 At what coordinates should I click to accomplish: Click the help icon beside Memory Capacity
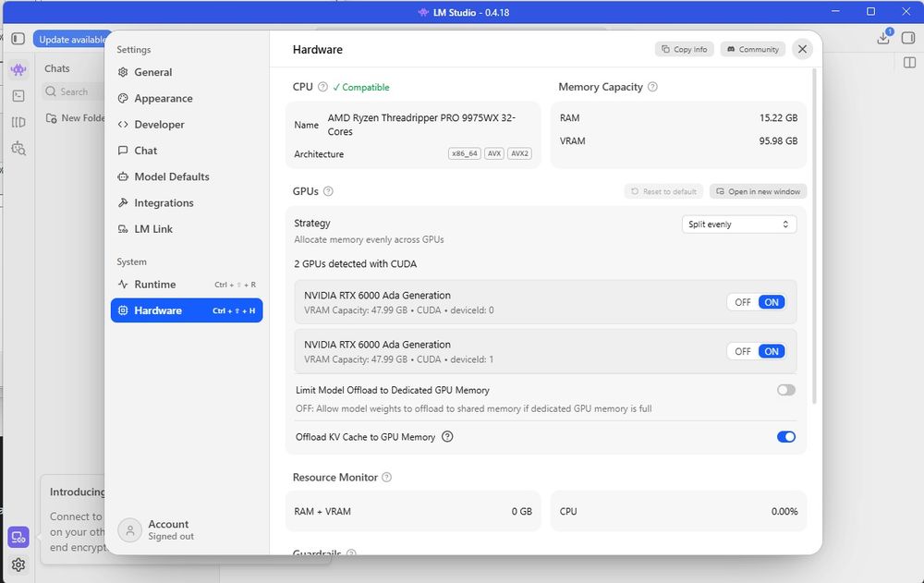pos(652,87)
